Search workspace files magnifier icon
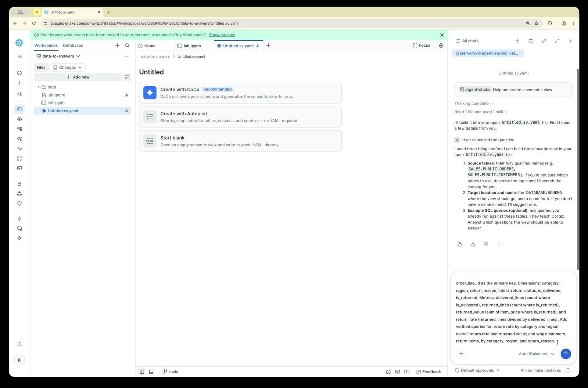The height and width of the screenshot is (388, 588). (127, 46)
